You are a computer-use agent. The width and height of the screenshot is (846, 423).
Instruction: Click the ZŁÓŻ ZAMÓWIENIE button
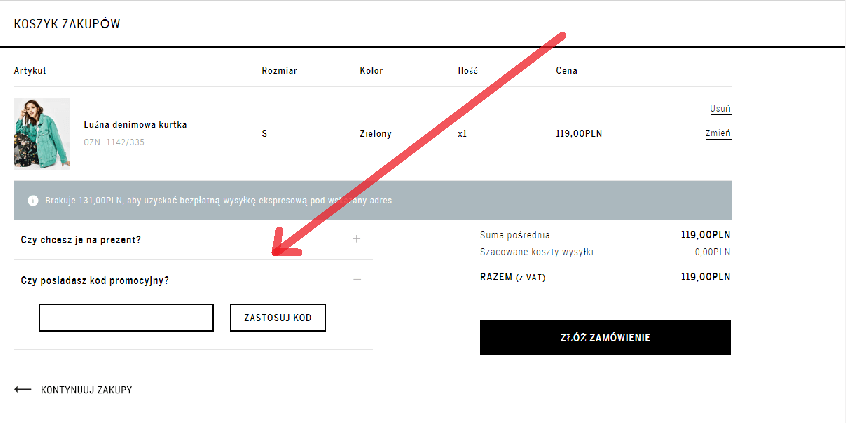point(605,338)
